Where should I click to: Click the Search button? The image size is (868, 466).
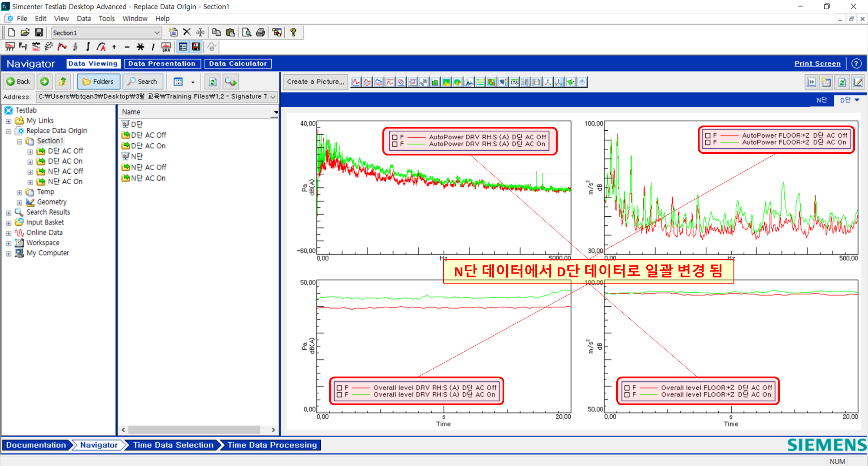(x=142, y=82)
